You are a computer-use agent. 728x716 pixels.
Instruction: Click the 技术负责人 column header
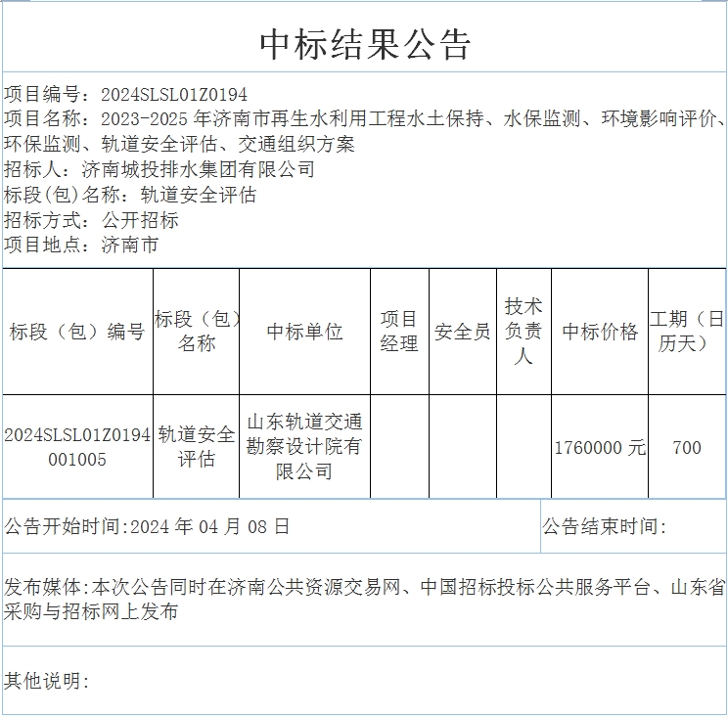[523, 332]
